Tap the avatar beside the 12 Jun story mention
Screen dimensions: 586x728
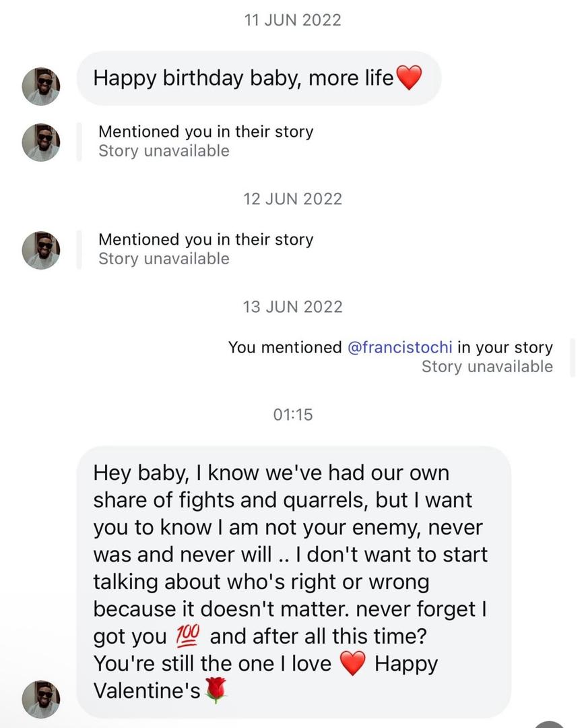(x=41, y=250)
